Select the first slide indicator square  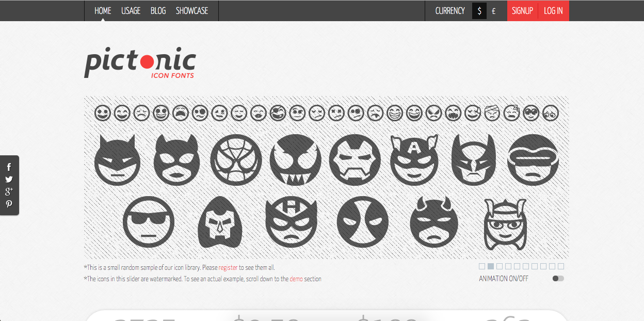(482, 266)
